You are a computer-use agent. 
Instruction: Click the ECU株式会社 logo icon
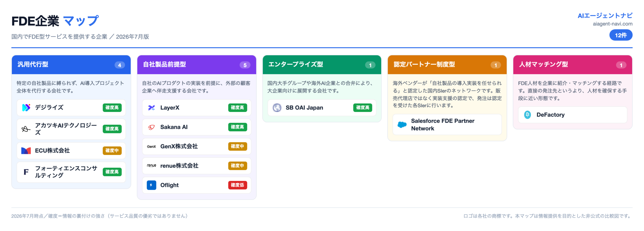coord(26,150)
